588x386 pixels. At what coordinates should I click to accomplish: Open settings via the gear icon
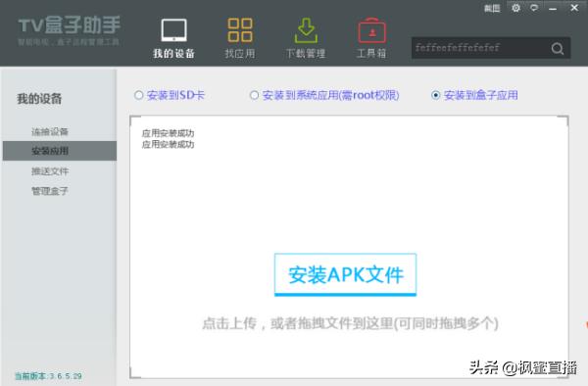516,8
